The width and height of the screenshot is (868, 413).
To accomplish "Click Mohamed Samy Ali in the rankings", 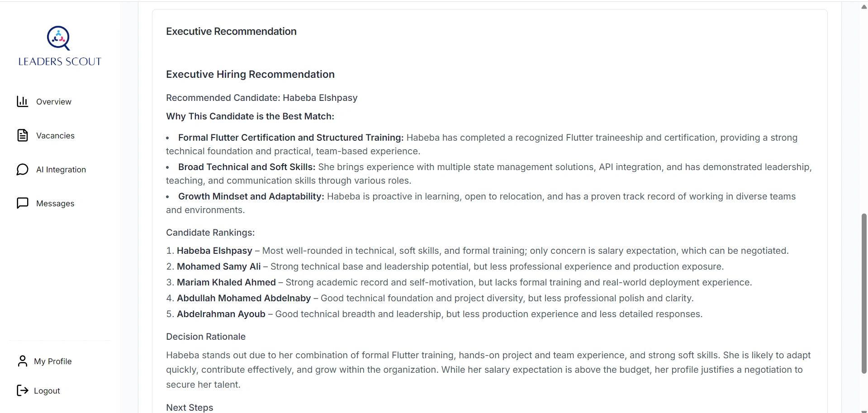I will 219,266.
